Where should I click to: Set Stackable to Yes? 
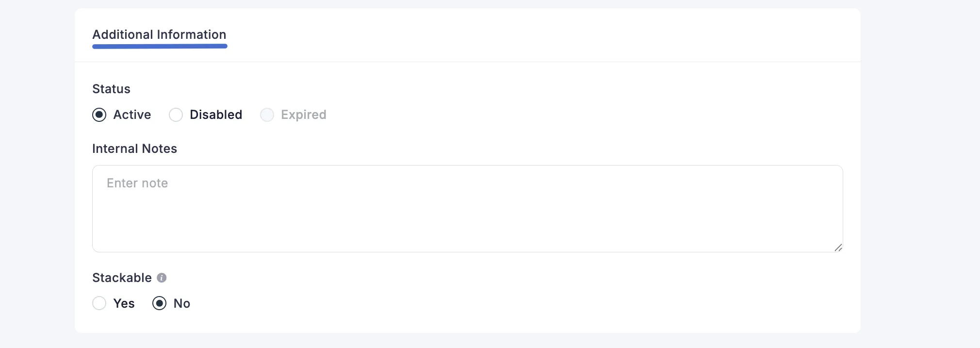pos(99,303)
